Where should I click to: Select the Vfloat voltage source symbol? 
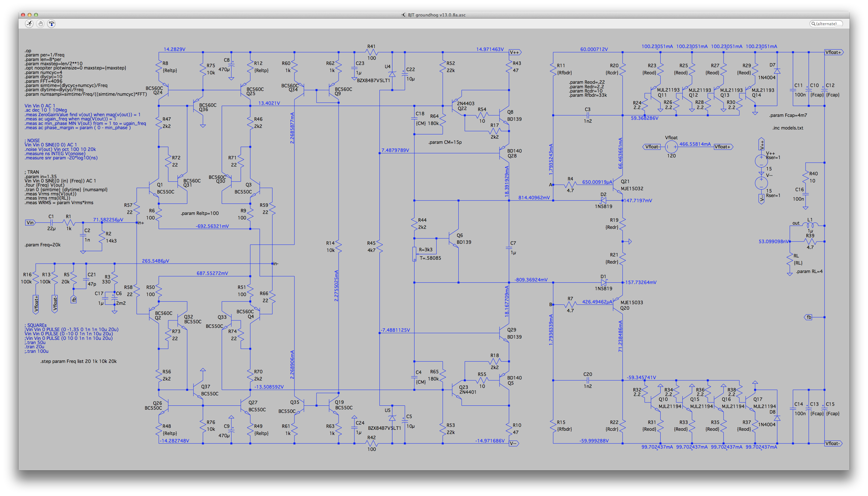coord(671,147)
